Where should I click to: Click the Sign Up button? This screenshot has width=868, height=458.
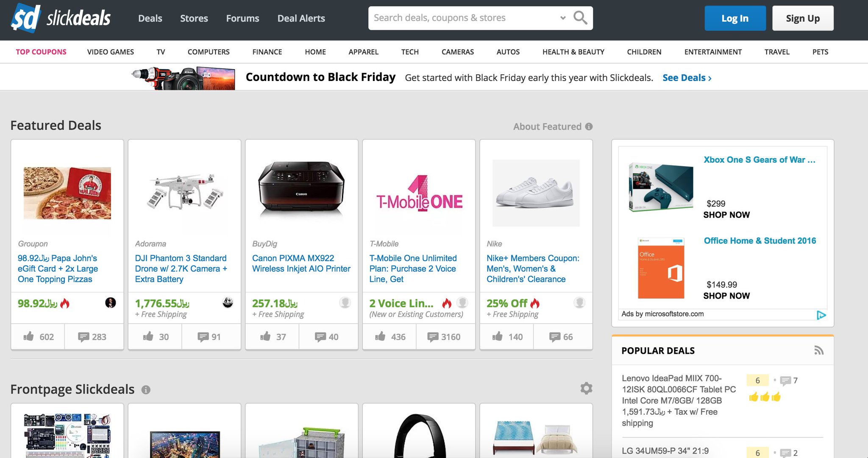point(802,18)
